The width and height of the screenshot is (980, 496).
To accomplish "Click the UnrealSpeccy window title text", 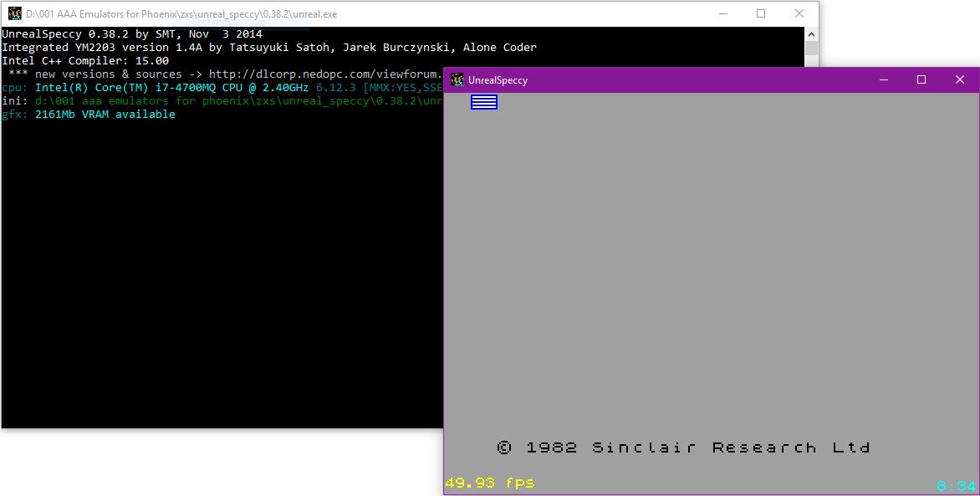I will (x=498, y=80).
